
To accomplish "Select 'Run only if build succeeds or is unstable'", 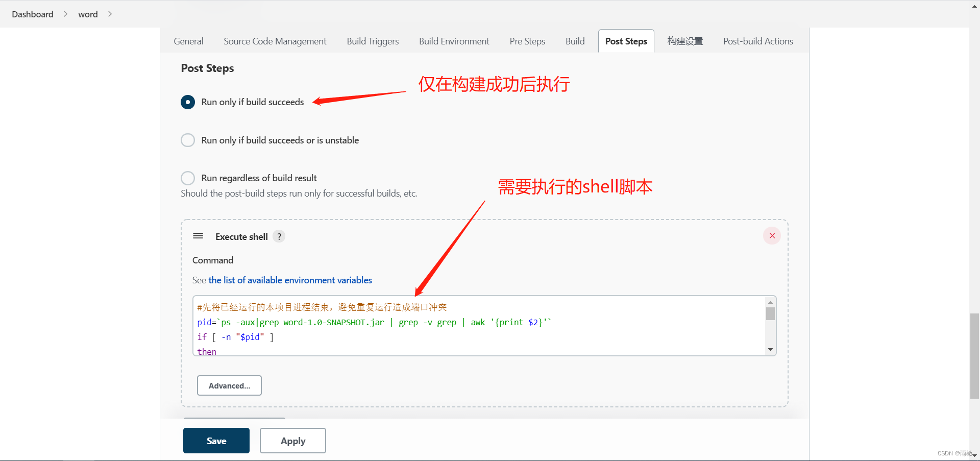I will click(x=188, y=140).
